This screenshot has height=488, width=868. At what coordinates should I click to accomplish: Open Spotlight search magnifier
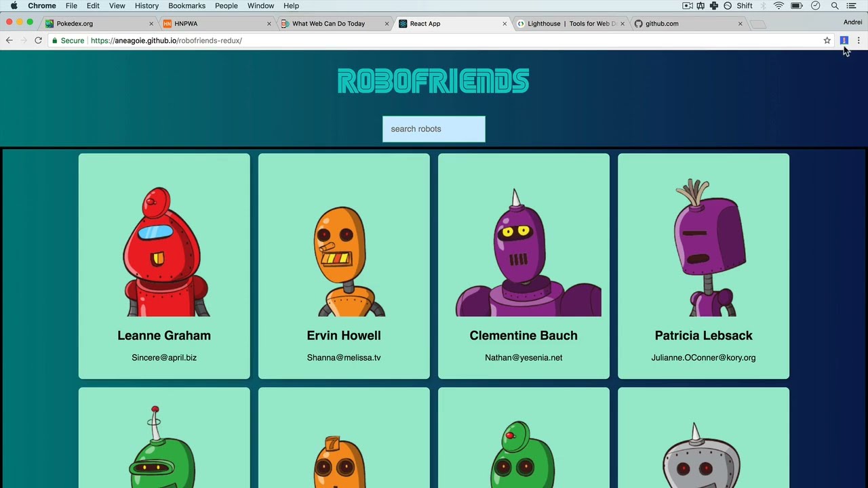point(835,5)
